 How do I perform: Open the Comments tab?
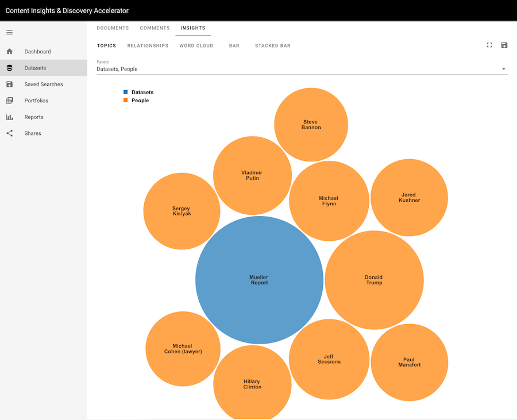click(x=155, y=28)
